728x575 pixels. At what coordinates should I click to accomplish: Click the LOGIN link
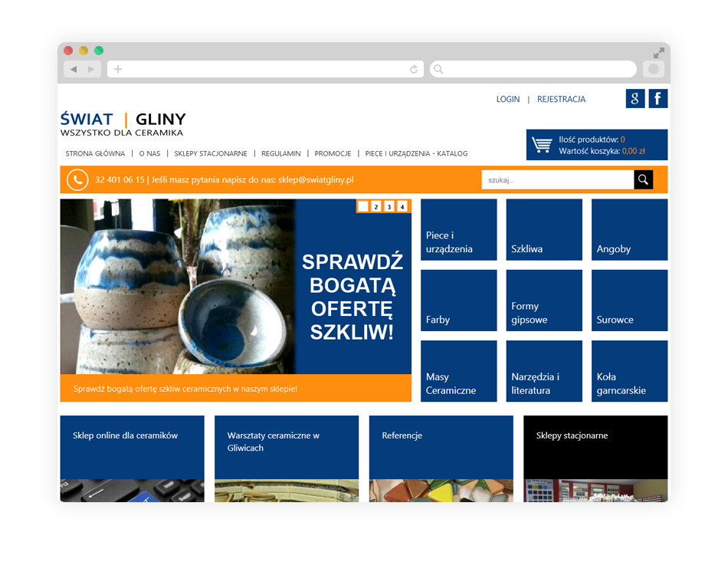(507, 99)
